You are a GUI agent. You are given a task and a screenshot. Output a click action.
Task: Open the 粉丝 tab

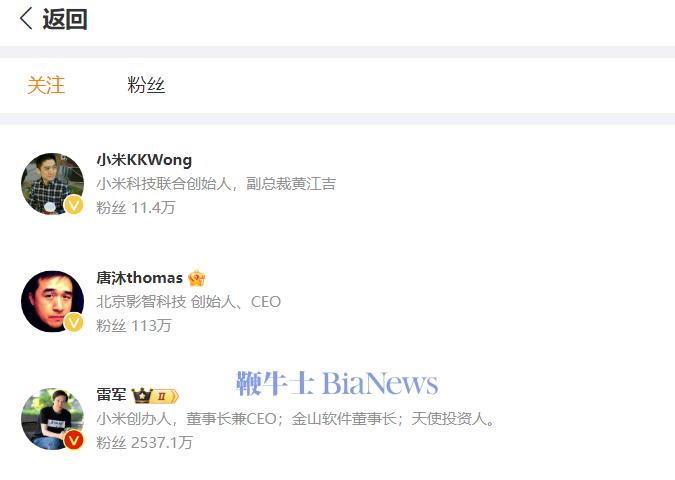point(146,85)
